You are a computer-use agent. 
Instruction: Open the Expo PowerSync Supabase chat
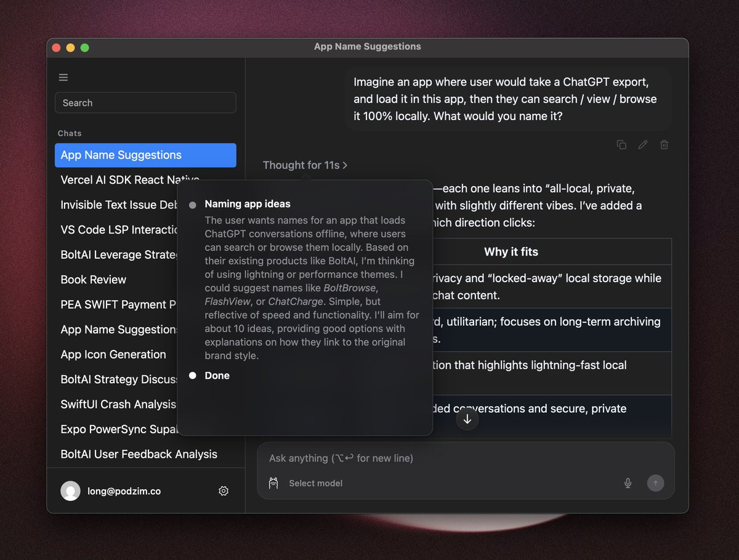[118, 429]
